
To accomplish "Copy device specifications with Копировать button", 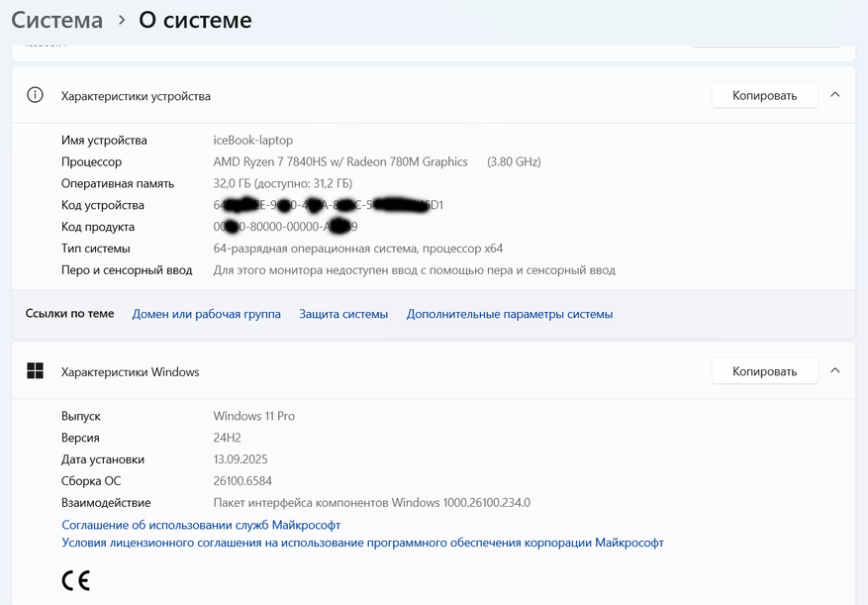I will point(764,95).
